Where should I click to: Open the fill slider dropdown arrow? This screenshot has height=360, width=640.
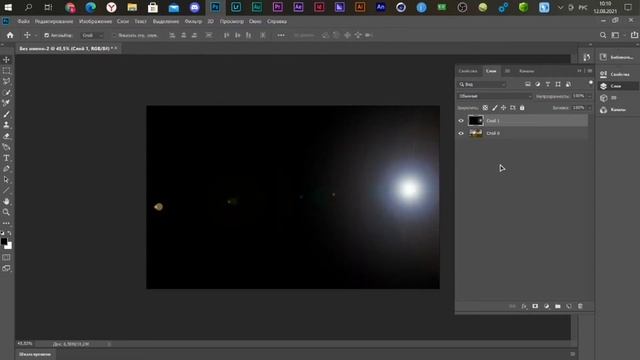click(589, 108)
